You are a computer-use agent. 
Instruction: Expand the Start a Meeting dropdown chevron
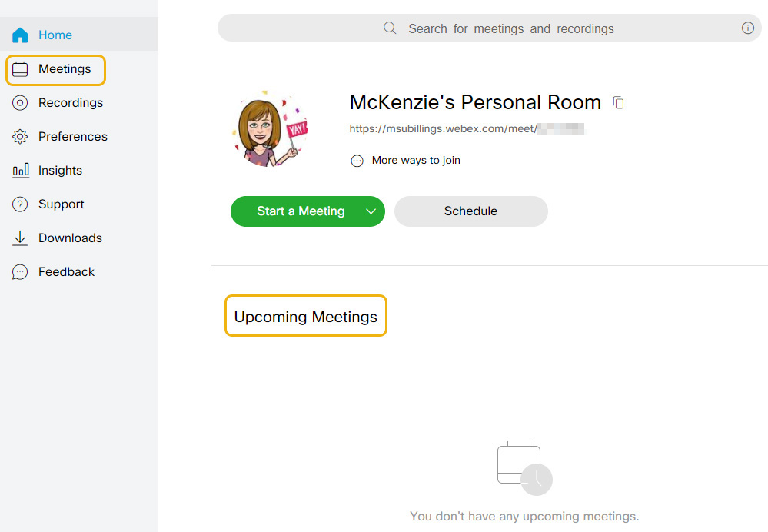click(x=371, y=211)
